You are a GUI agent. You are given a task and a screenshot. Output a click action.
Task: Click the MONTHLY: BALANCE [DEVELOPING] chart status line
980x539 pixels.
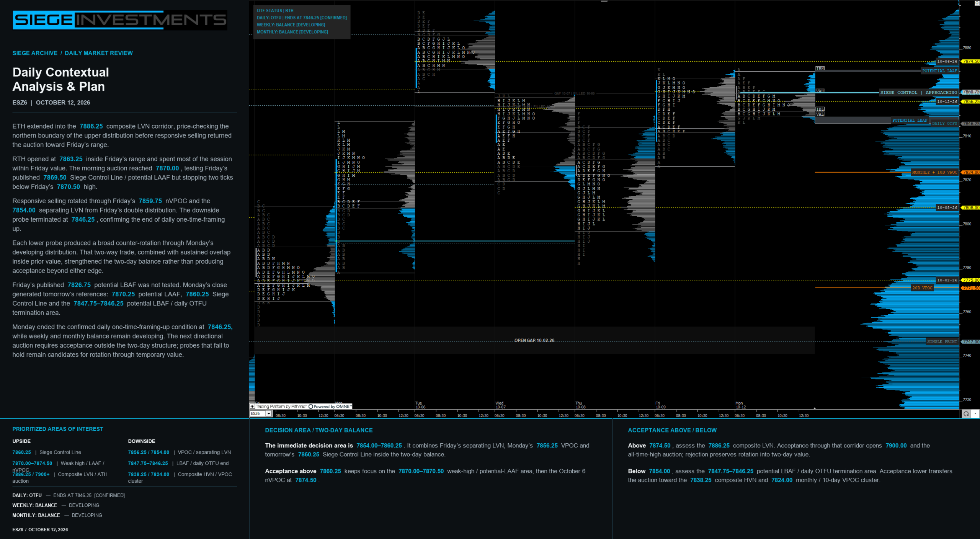[292, 32]
